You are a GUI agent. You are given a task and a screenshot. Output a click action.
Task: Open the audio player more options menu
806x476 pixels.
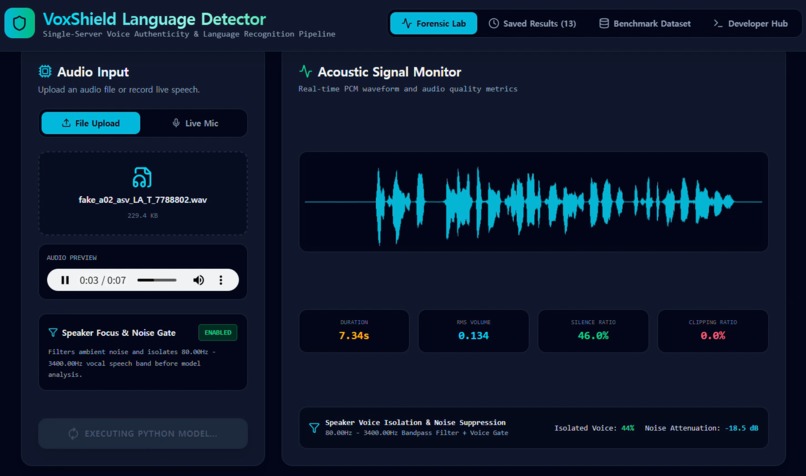(221, 280)
